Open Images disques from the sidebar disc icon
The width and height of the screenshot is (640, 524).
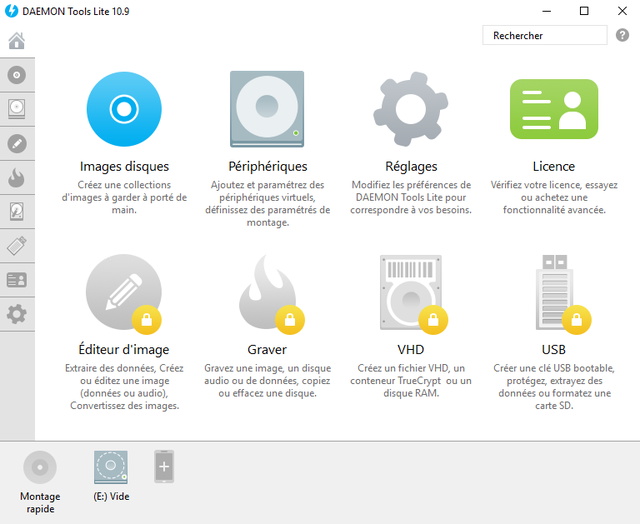point(17,75)
